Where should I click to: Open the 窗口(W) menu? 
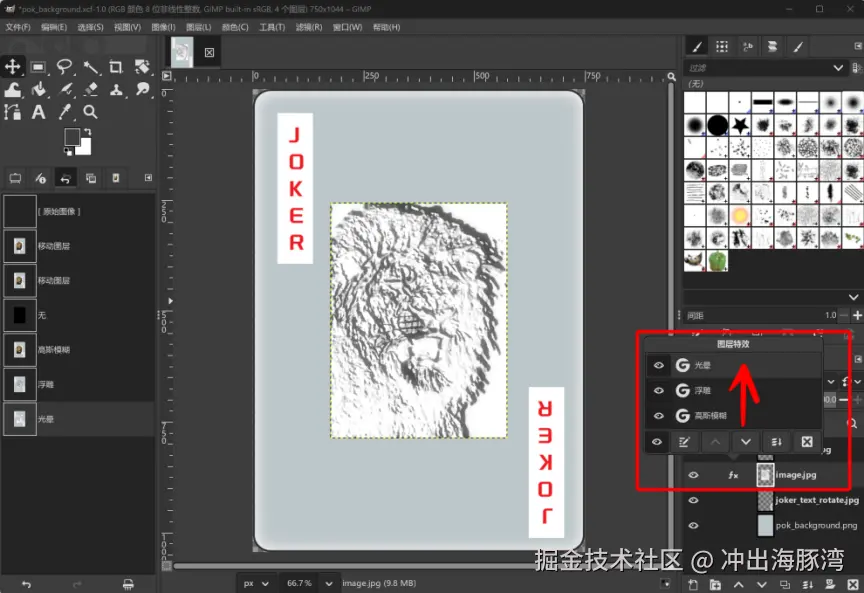347,27
